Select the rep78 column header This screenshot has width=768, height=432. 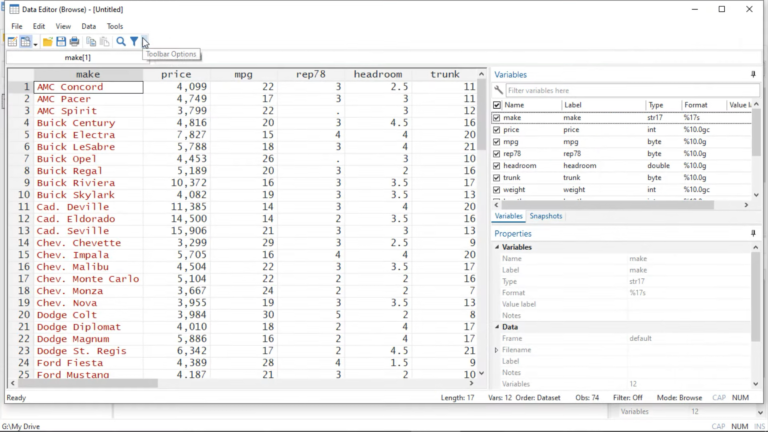coord(311,74)
